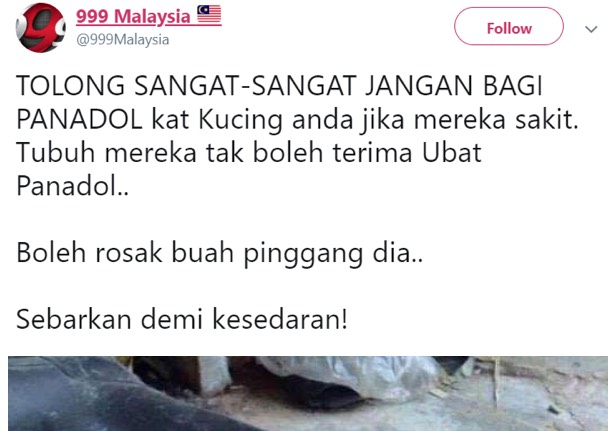
Task: Click the word 'Ubat' in the tweet
Action: click(452, 152)
